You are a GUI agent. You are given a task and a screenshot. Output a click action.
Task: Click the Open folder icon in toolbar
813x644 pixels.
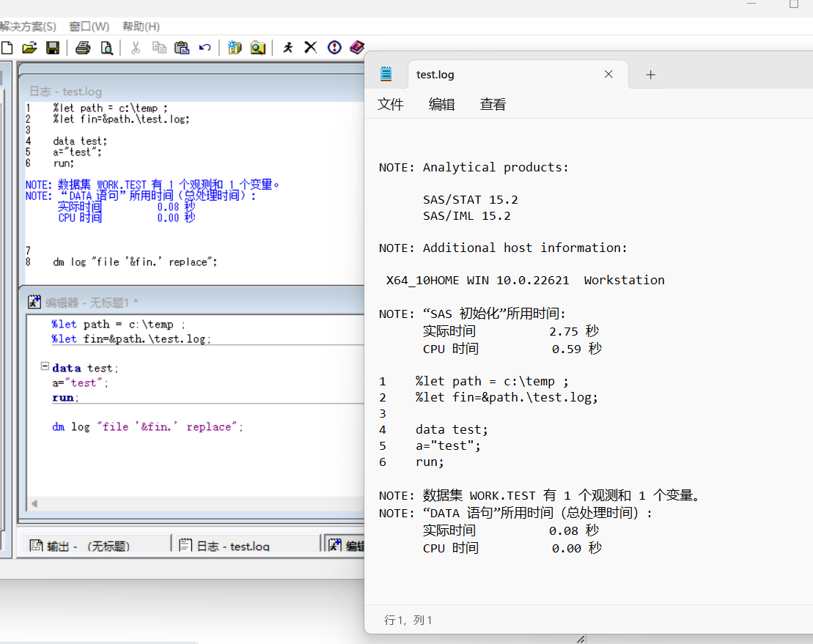(29, 48)
